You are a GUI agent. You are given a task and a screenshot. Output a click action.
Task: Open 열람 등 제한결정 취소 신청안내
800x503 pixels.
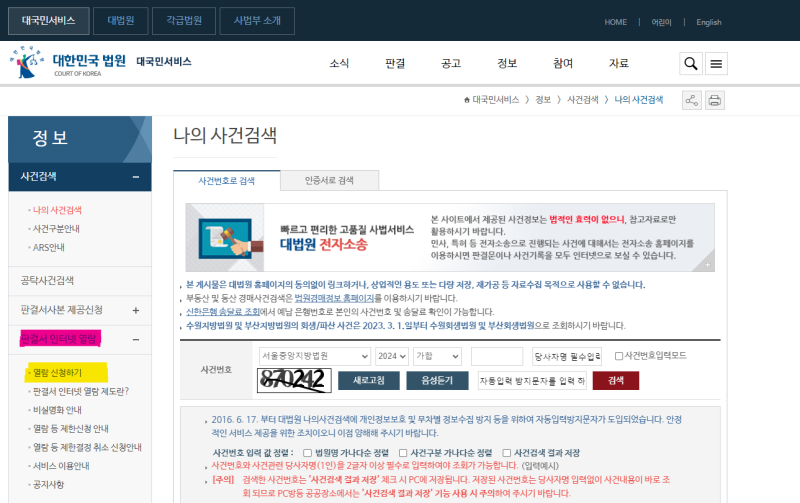pos(87,447)
